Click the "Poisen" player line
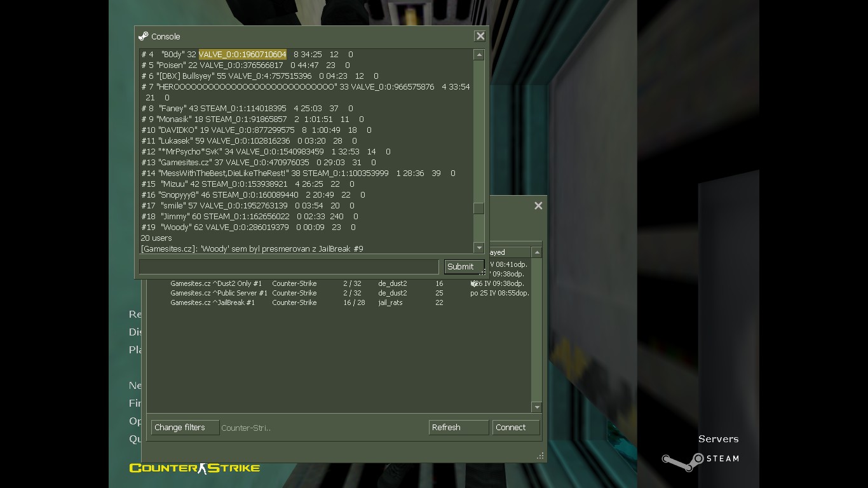This screenshot has width=868, height=488. point(245,65)
